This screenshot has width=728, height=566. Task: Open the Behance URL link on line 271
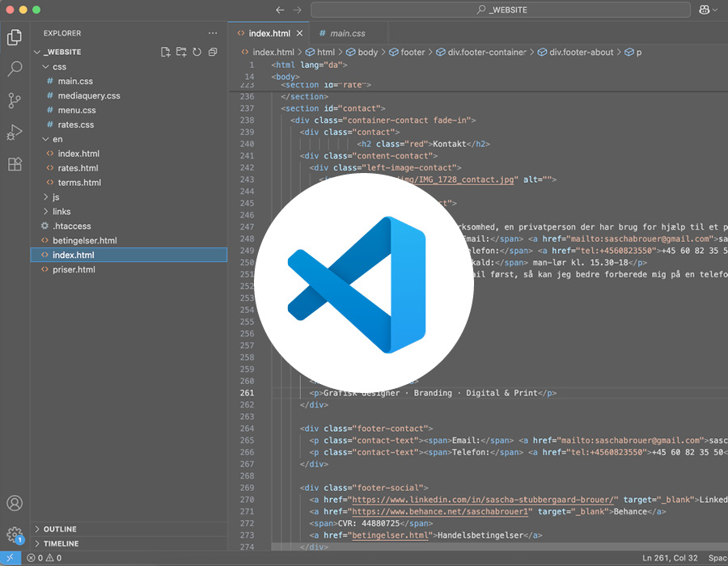tap(440, 512)
